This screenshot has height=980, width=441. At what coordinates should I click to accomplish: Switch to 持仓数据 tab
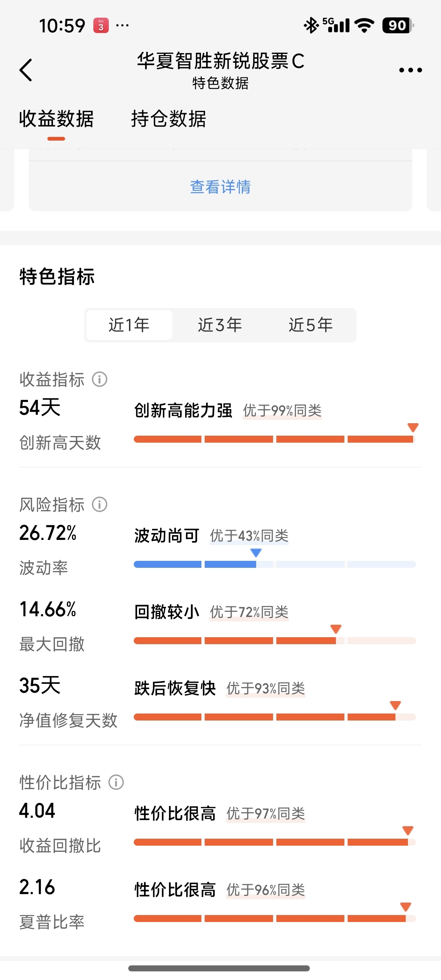tap(169, 119)
